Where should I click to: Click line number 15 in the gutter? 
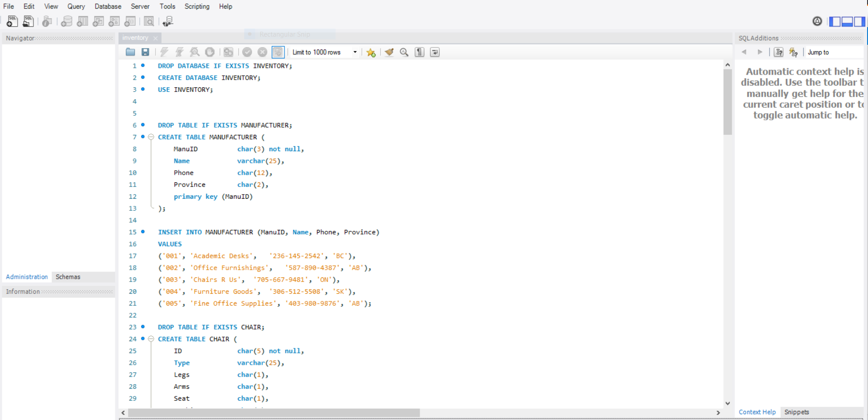point(133,232)
